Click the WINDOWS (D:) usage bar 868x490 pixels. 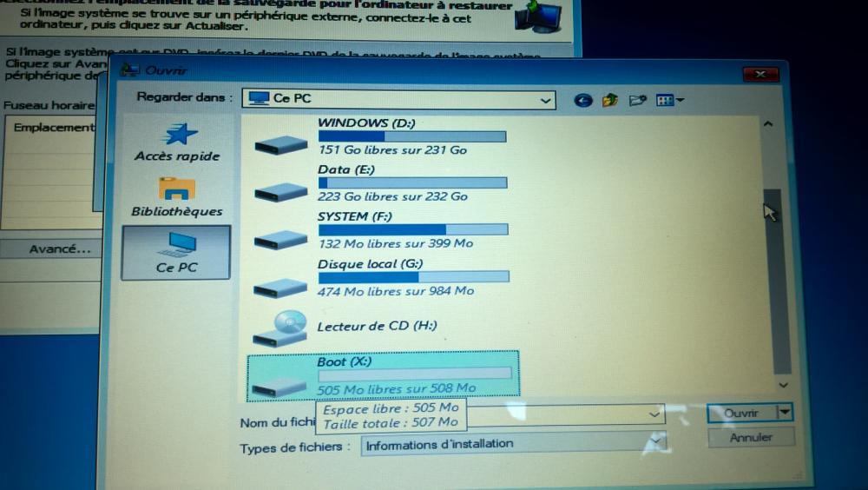tap(412, 136)
